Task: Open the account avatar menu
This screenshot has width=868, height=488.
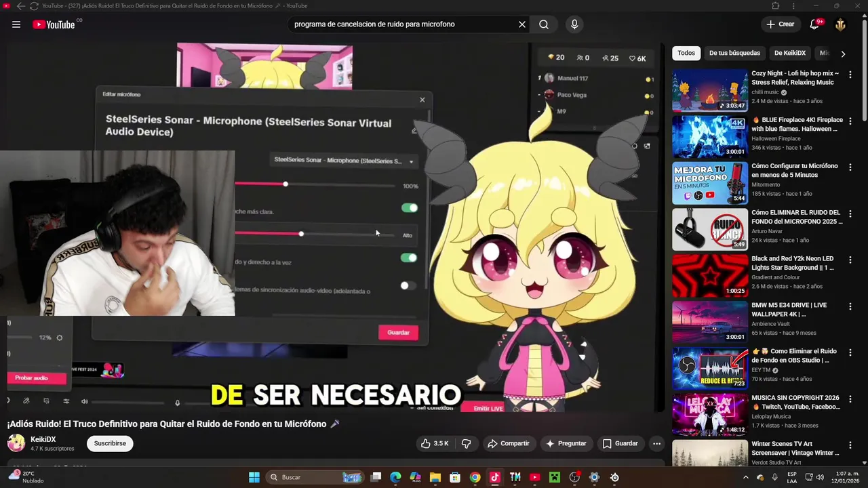Action: [x=841, y=24]
